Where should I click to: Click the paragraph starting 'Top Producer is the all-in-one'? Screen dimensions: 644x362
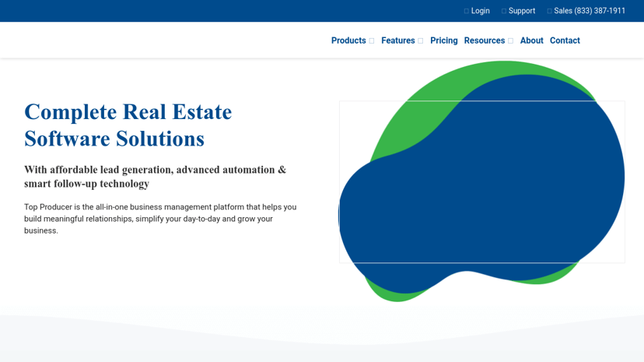point(160,219)
